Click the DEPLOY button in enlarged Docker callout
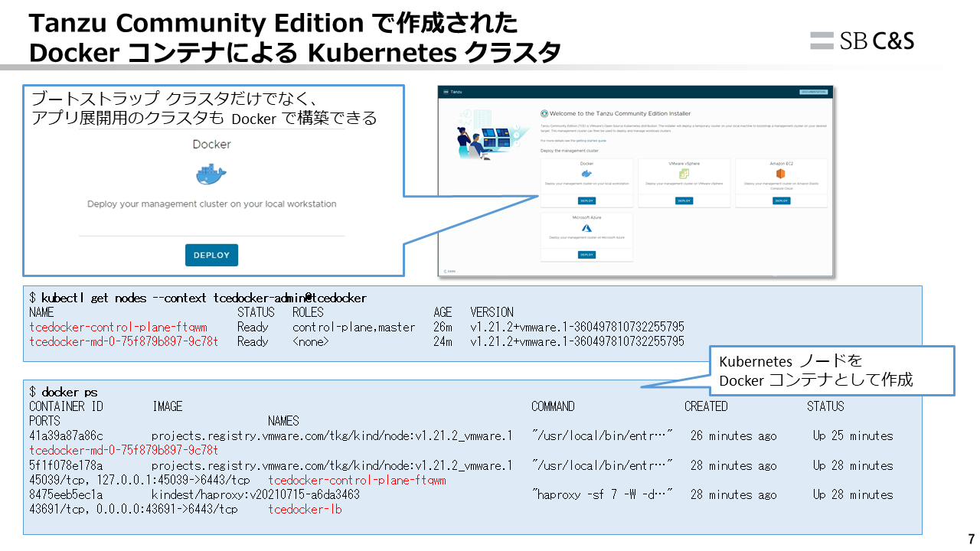This screenshot has height=551, width=980. click(x=211, y=255)
